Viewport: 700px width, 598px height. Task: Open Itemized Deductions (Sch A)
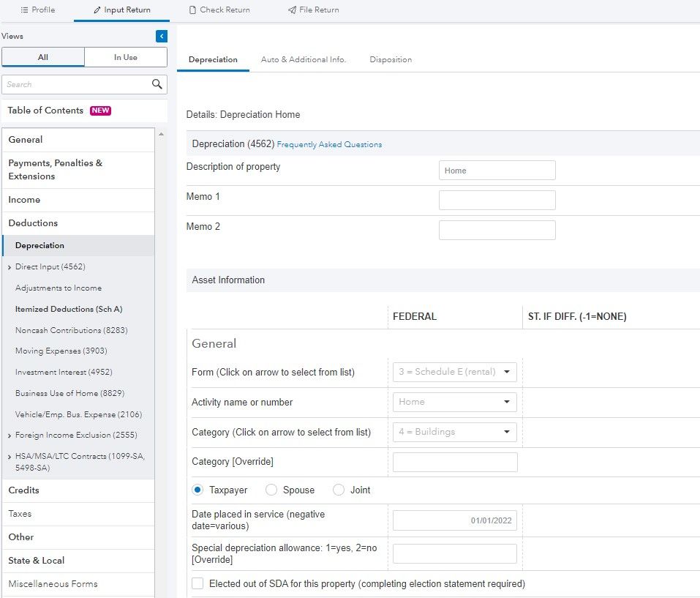coord(69,309)
